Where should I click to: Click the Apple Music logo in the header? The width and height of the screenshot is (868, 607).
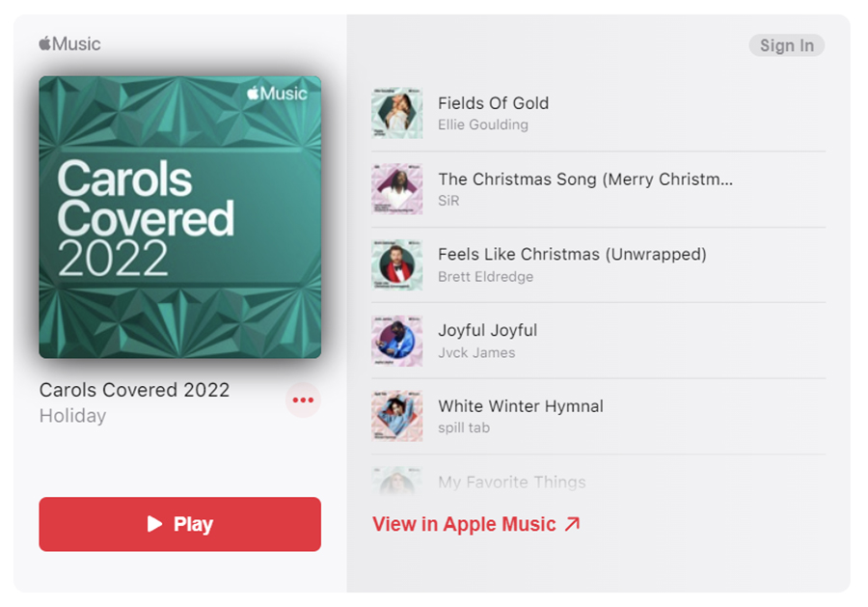69,43
